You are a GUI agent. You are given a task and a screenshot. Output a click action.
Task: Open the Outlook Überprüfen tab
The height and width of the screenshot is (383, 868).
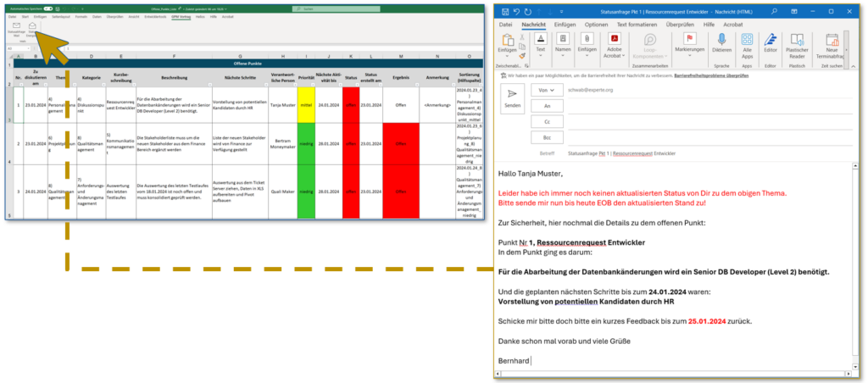click(x=681, y=25)
